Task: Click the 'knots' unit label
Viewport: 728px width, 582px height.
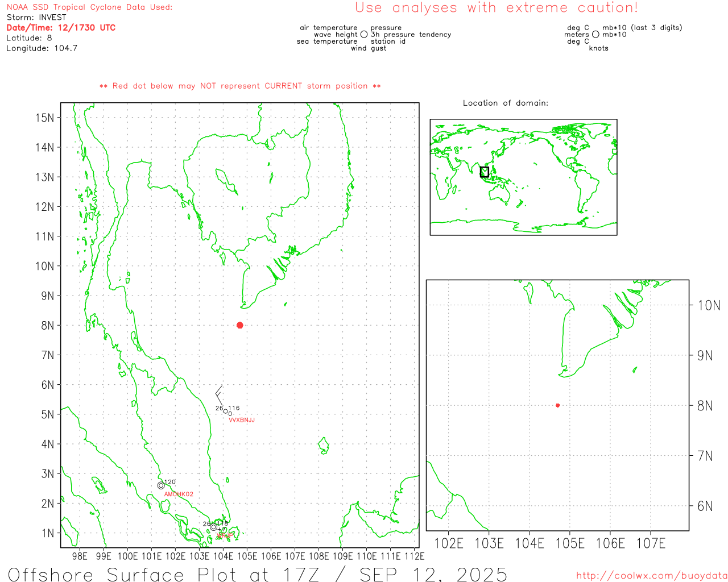Action: click(x=599, y=48)
